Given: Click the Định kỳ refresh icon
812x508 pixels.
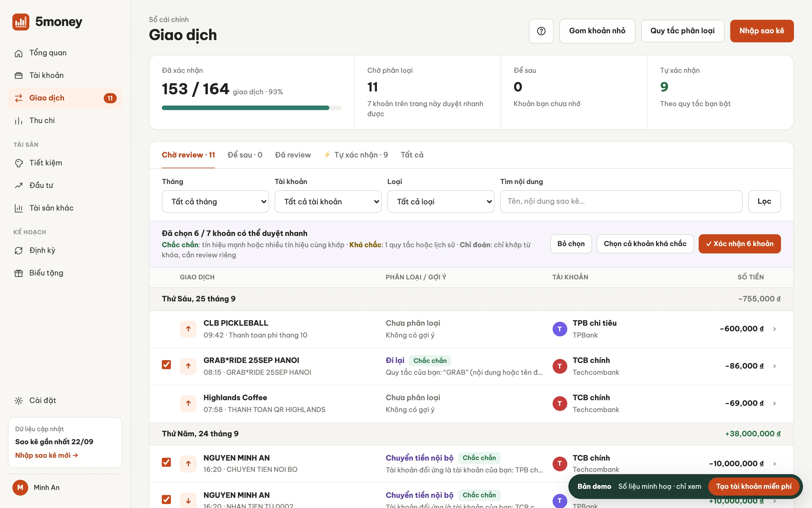Looking at the screenshot, I should click(19, 251).
